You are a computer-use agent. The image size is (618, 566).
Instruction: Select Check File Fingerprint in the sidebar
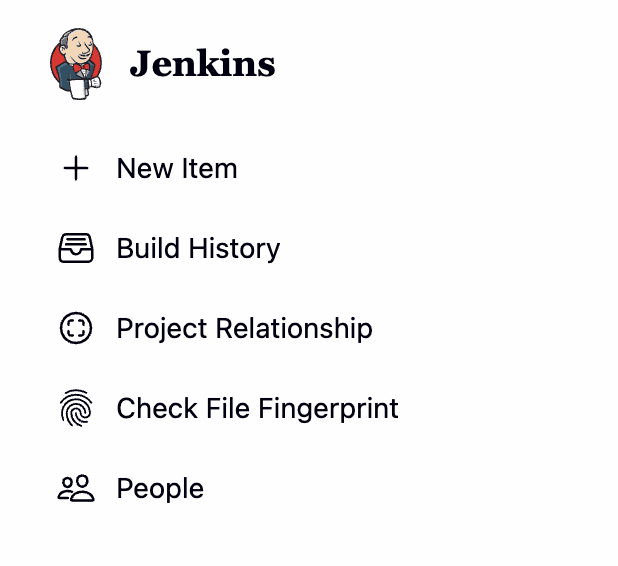(257, 409)
